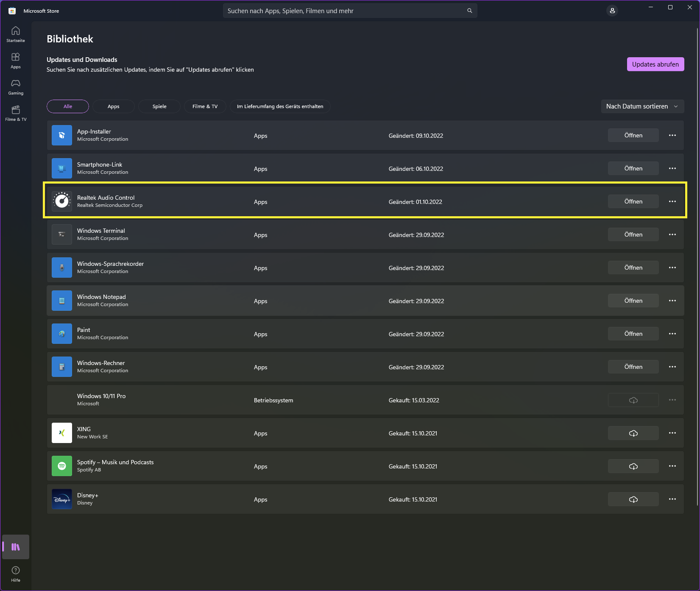Open the user account profile icon

coord(612,11)
